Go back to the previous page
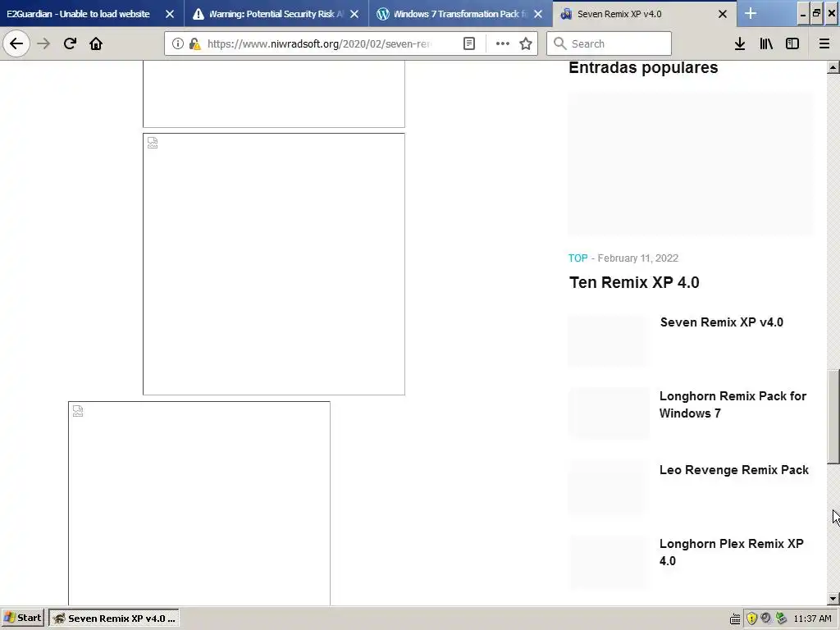The width and height of the screenshot is (840, 630). click(x=16, y=43)
